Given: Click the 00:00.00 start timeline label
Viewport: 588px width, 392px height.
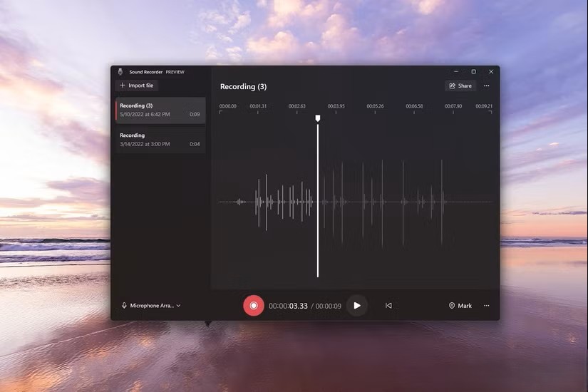Looking at the screenshot, I should pos(227,106).
